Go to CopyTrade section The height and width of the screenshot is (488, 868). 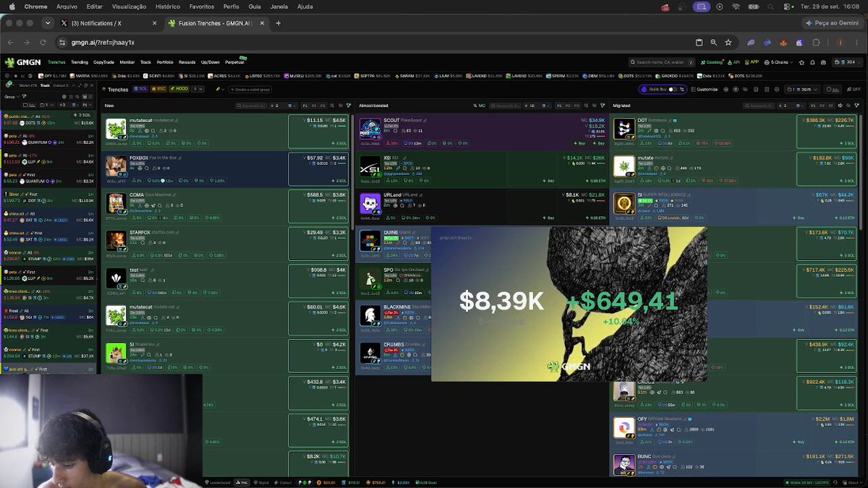click(x=104, y=62)
